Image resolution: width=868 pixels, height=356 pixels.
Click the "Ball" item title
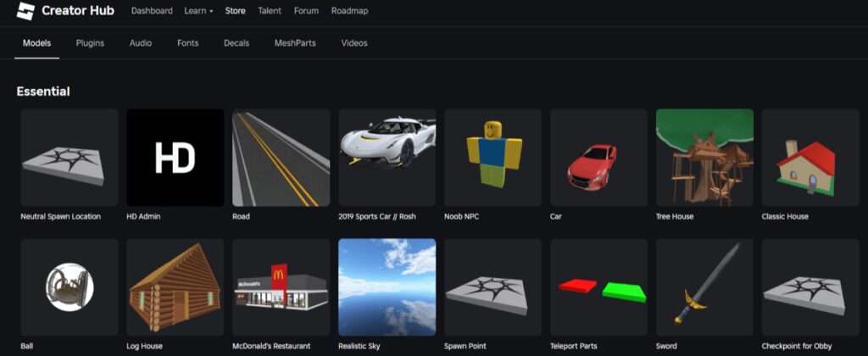coord(27,346)
